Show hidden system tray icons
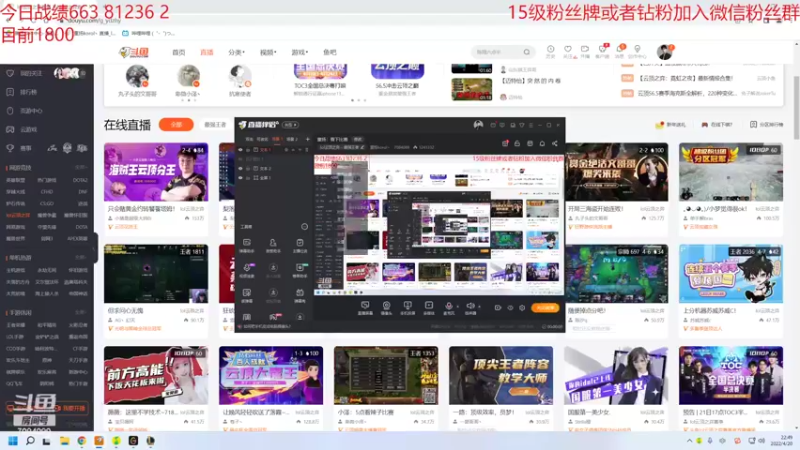The image size is (800, 450). coord(689,440)
